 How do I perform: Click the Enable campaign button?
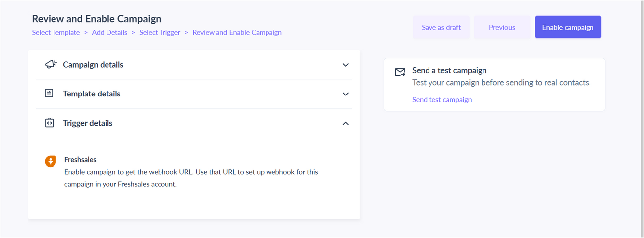568,27
